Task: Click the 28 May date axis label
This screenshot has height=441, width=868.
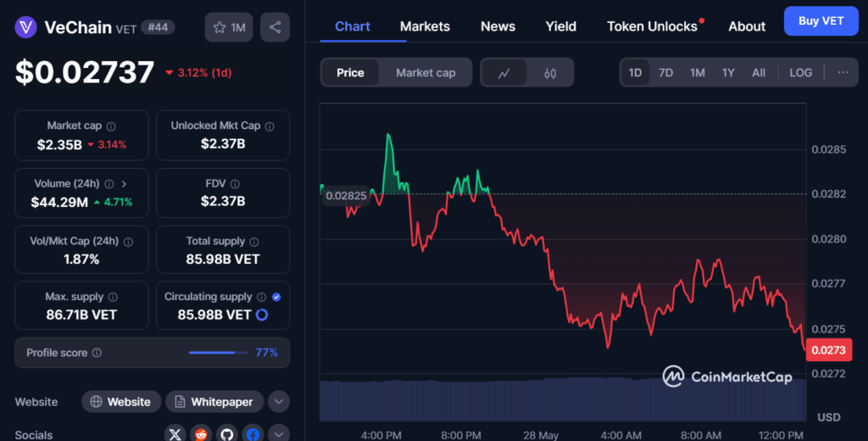Action: tap(541, 435)
